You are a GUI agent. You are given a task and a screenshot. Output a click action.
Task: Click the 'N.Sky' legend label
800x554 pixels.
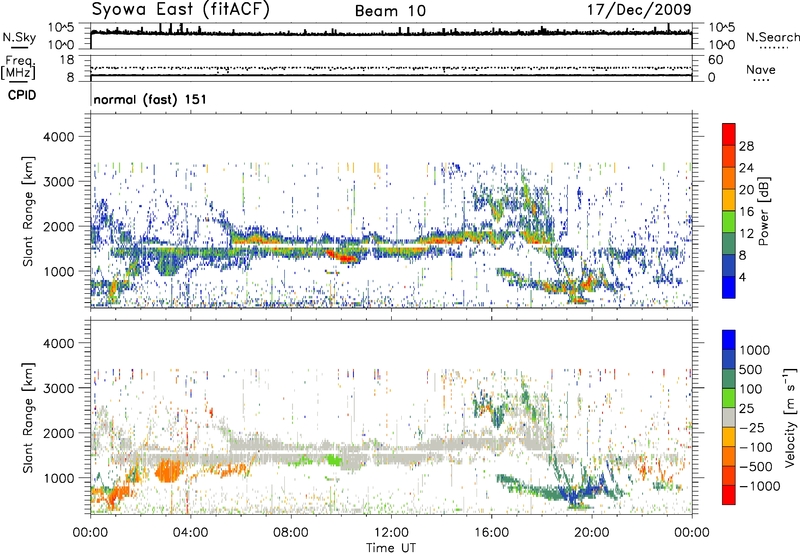click(19, 37)
